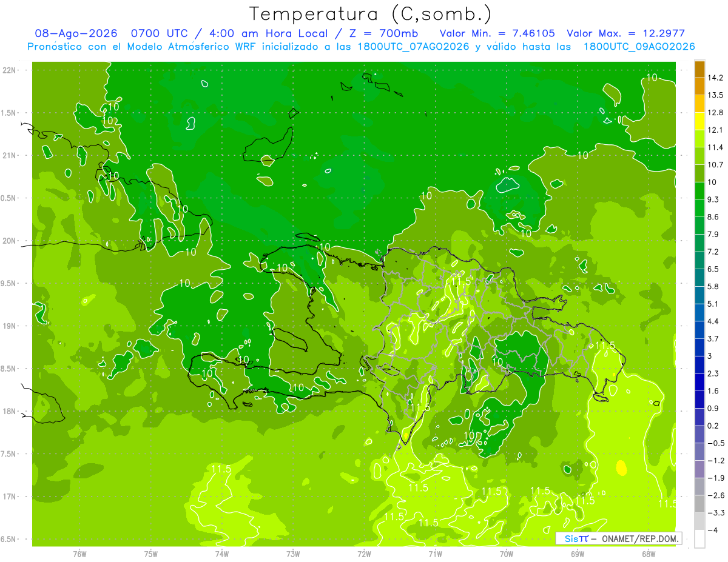The height and width of the screenshot is (562, 728).
Task: Pick the purple swatch between -1.2 and -1.9
Action: 699,469
